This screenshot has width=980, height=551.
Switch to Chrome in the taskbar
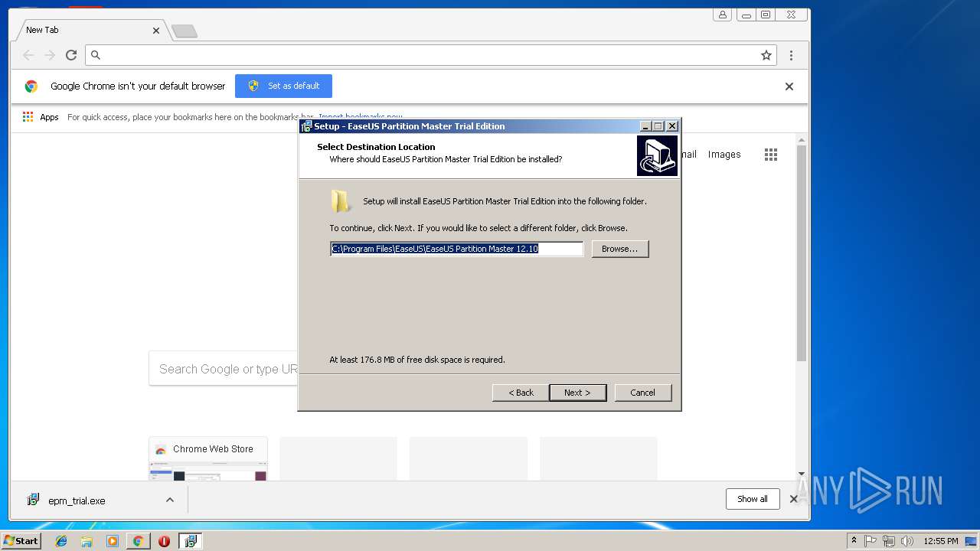tap(138, 541)
